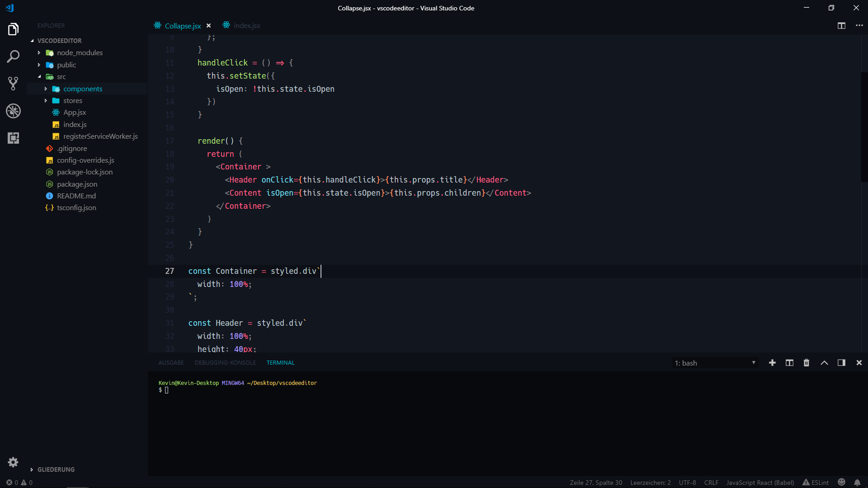Change language mode JavaScript React (Babel)
Image resolution: width=868 pixels, height=488 pixels.
pyautogui.click(x=760, y=483)
